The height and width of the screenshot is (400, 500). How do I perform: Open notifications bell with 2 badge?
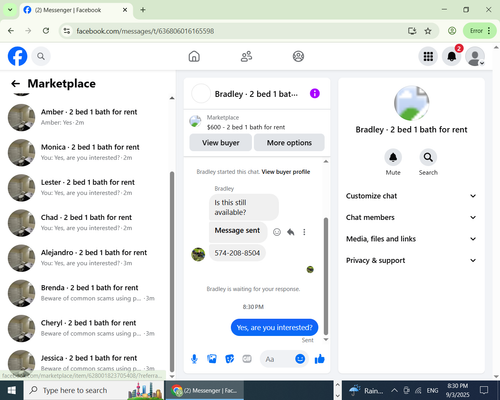click(x=452, y=56)
